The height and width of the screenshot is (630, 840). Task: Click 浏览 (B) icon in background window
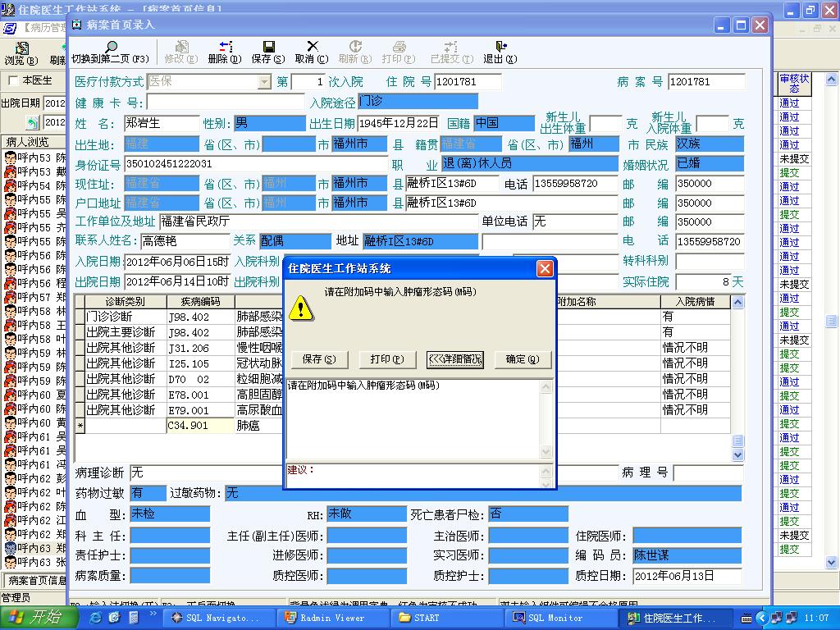(x=21, y=48)
